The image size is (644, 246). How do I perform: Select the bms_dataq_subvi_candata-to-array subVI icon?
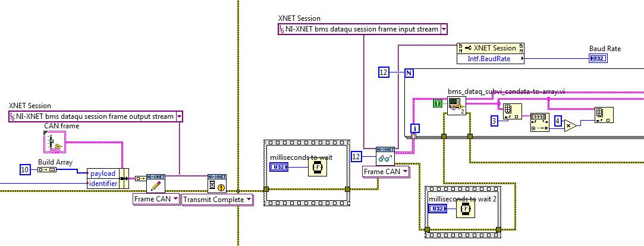click(x=457, y=106)
